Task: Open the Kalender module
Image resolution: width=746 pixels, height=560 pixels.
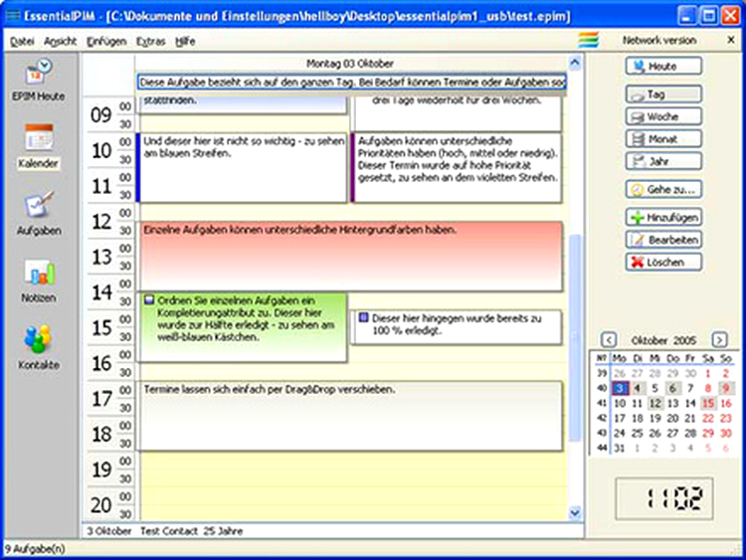Action: pyautogui.click(x=39, y=146)
